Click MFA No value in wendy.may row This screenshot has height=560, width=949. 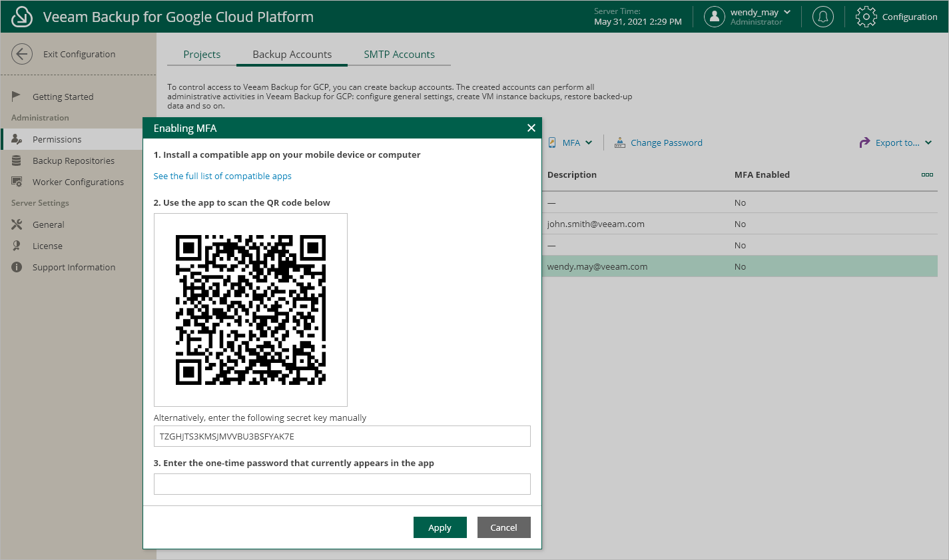[740, 266]
